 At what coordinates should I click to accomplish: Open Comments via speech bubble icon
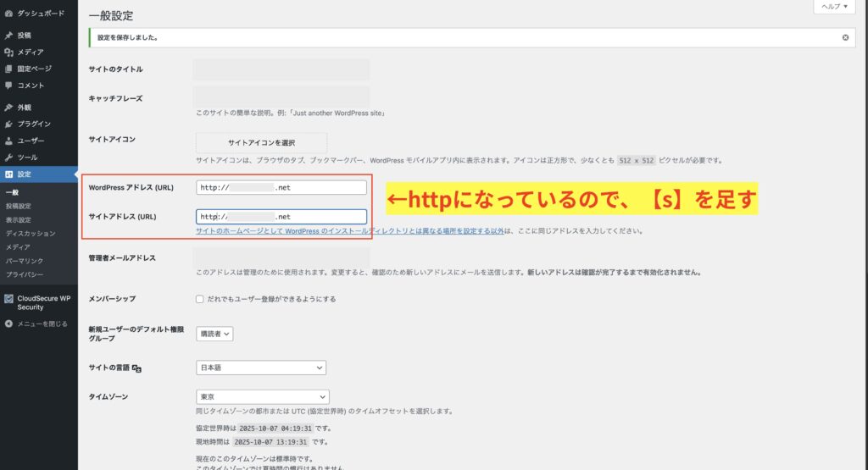click(8, 86)
